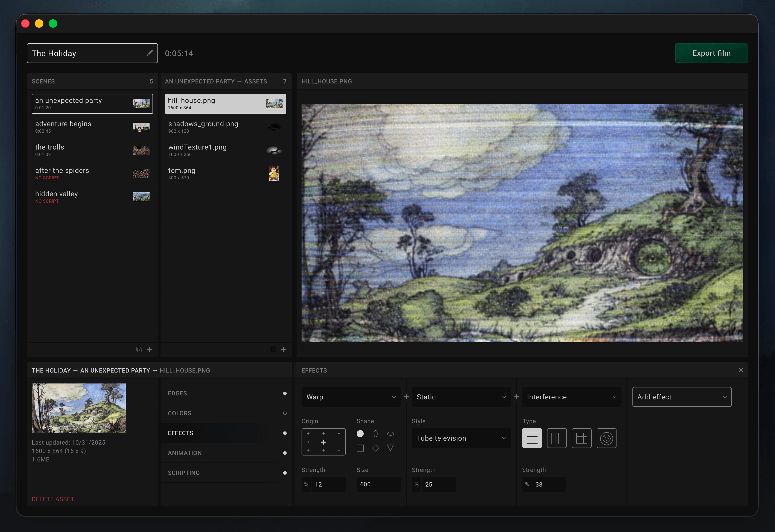This screenshot has height=532, width=775.
Task: Select the vertical lines interference type
Action: pyautogui.click(x=557, y=438)
